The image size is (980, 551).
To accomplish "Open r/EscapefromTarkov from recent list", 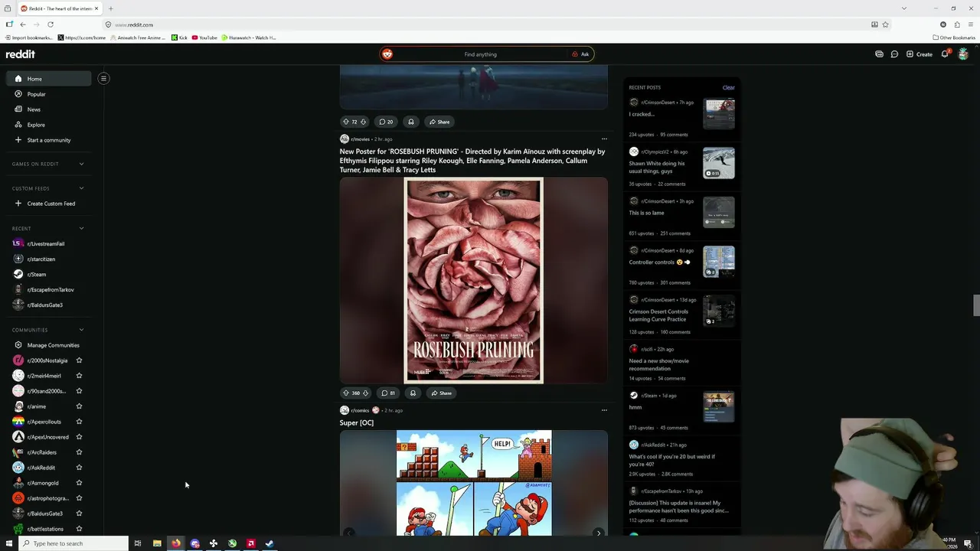I will click(48, 289).
